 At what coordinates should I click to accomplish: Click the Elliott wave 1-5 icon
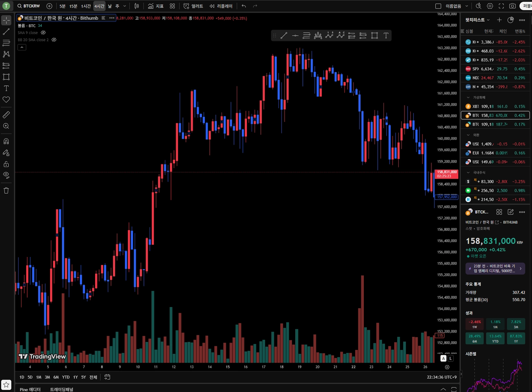pyautogui.click(x=329, y=36)
